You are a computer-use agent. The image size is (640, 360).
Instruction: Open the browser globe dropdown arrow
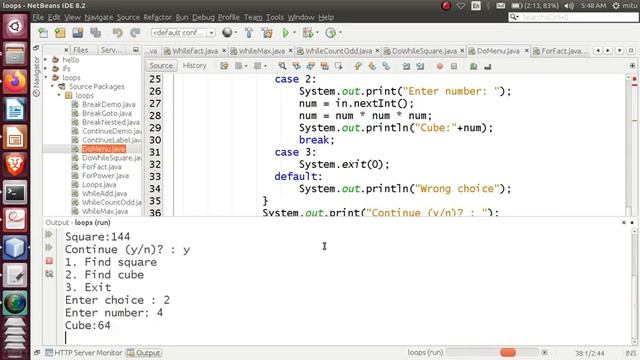(x=236, y=33)
